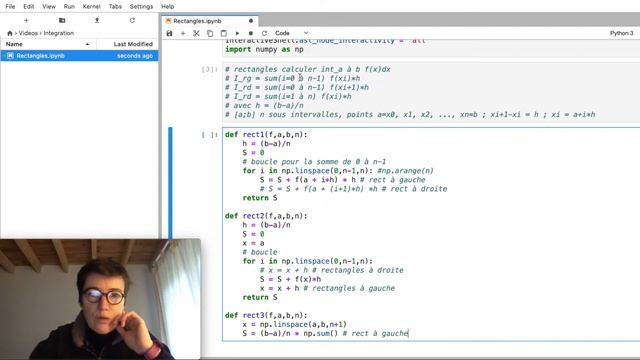Click the def rect3(f,a,b,n) line

[266, 315]
